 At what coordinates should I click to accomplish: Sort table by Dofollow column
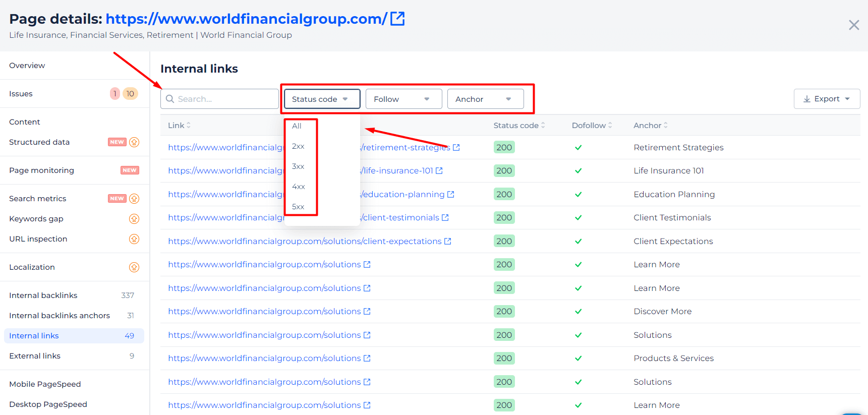point(592,125)
